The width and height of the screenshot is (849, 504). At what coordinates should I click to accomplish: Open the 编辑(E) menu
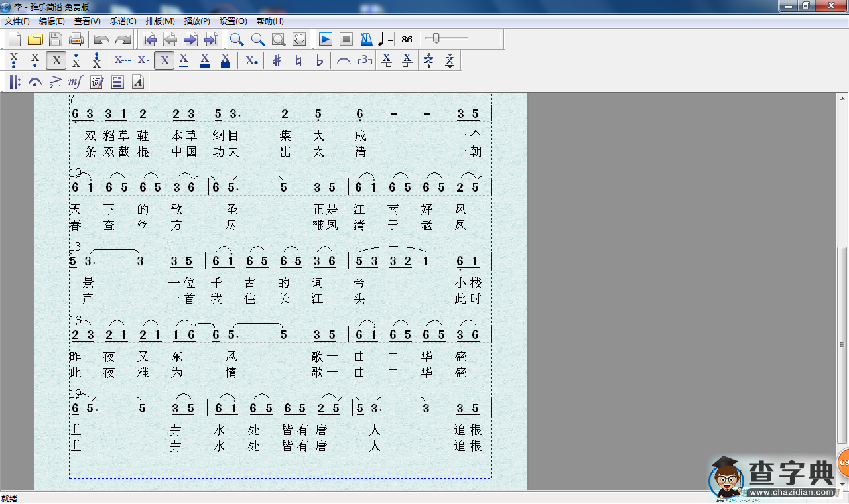52,21
